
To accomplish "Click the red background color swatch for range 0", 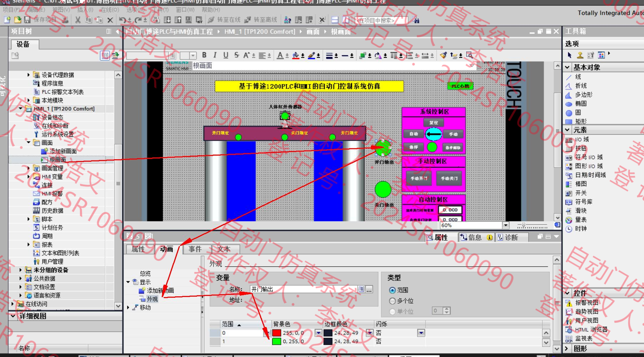I will click(x=277, y=333).
